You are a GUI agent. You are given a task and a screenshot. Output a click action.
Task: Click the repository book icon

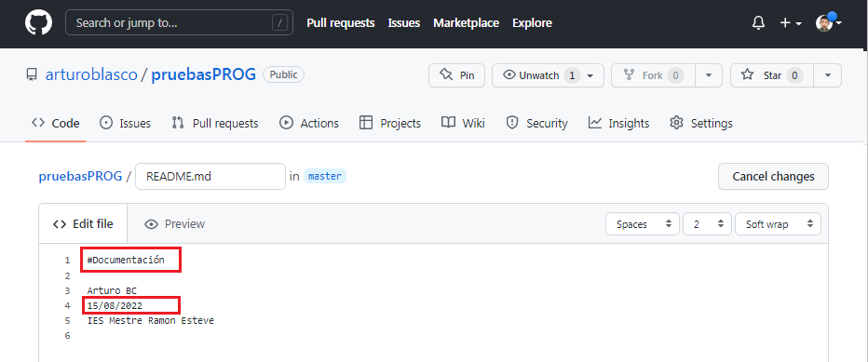(32, 74)
